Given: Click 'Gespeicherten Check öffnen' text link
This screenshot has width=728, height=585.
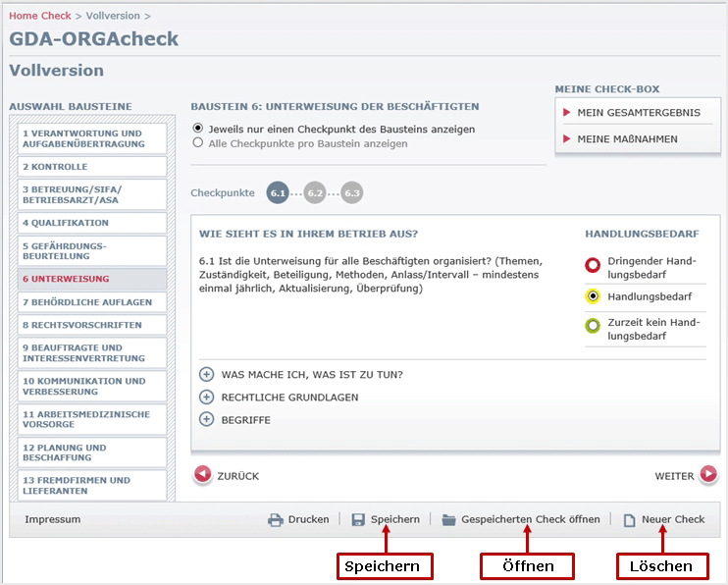Looking at the screenshot, I should pyautogui.click(x=530, y=519).
